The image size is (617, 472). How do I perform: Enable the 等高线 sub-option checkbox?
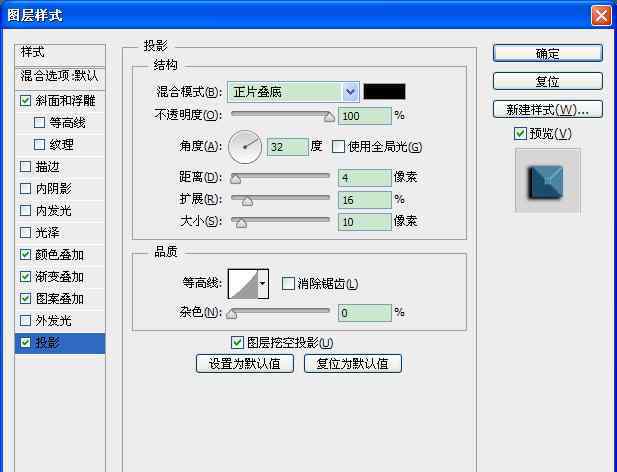(40, 123)
